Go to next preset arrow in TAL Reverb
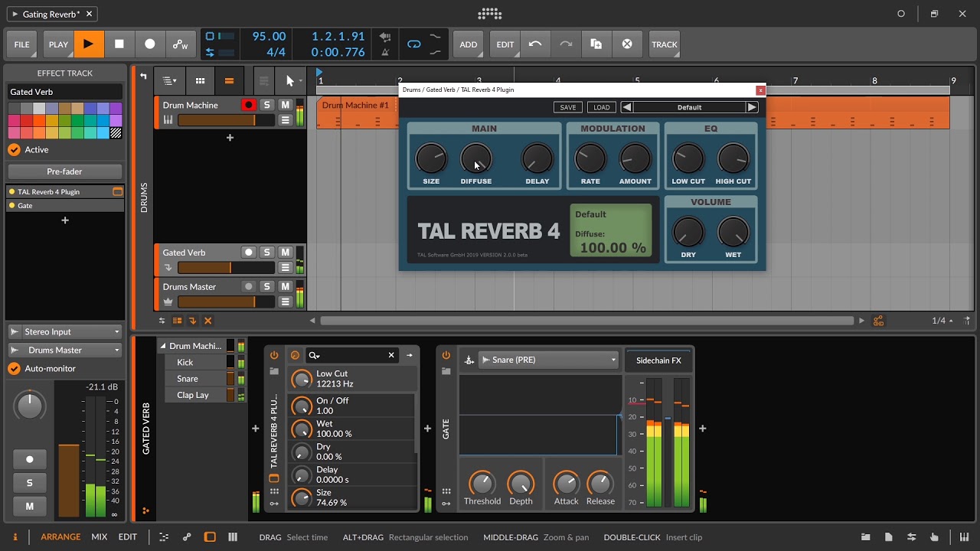This screenshot has height=551, width=980. pyautogui.click(x=752, y=107)
